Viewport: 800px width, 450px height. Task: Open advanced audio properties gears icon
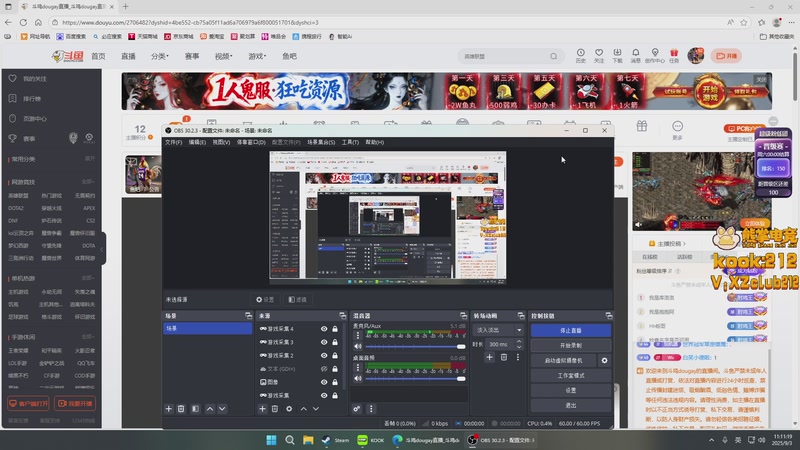click(x=357, y=409)
